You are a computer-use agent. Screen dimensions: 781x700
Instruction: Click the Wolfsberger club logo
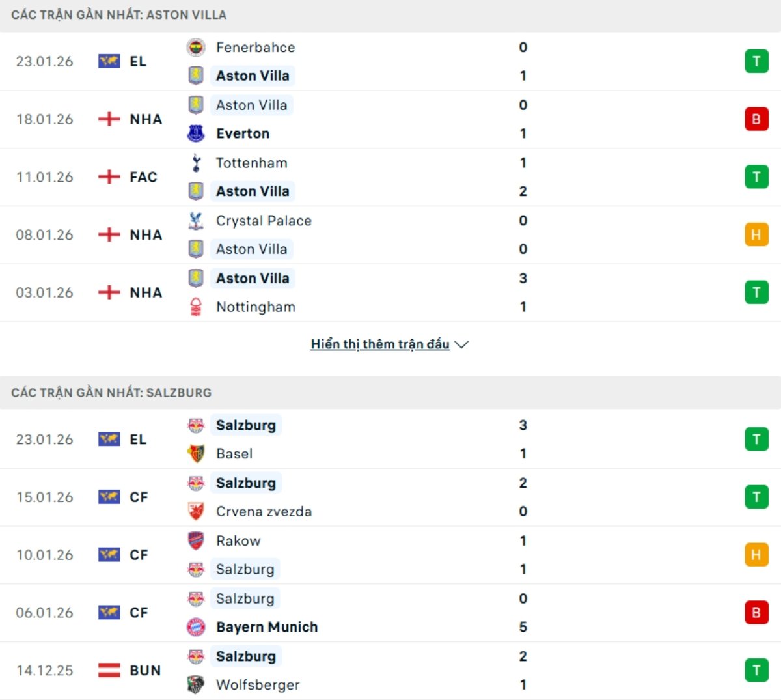click(196, 684)
